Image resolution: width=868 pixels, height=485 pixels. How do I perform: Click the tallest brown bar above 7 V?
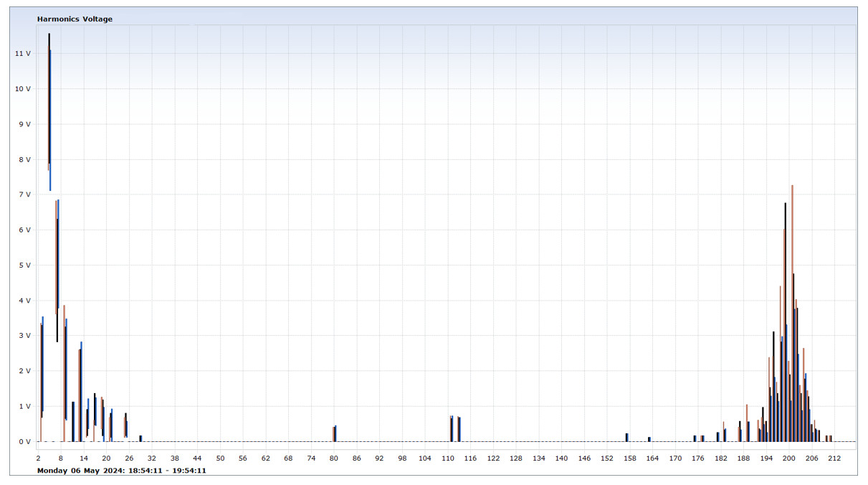click(792, 313)
